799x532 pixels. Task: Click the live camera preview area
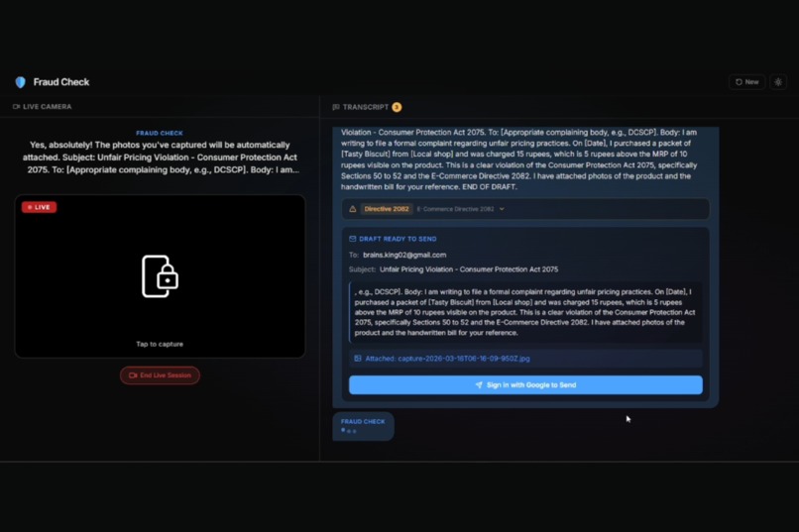(x=160, y=276)
